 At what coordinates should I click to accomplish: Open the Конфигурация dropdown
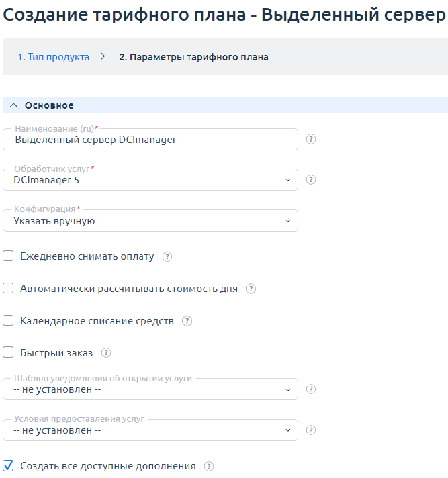(x=150, y=220)
